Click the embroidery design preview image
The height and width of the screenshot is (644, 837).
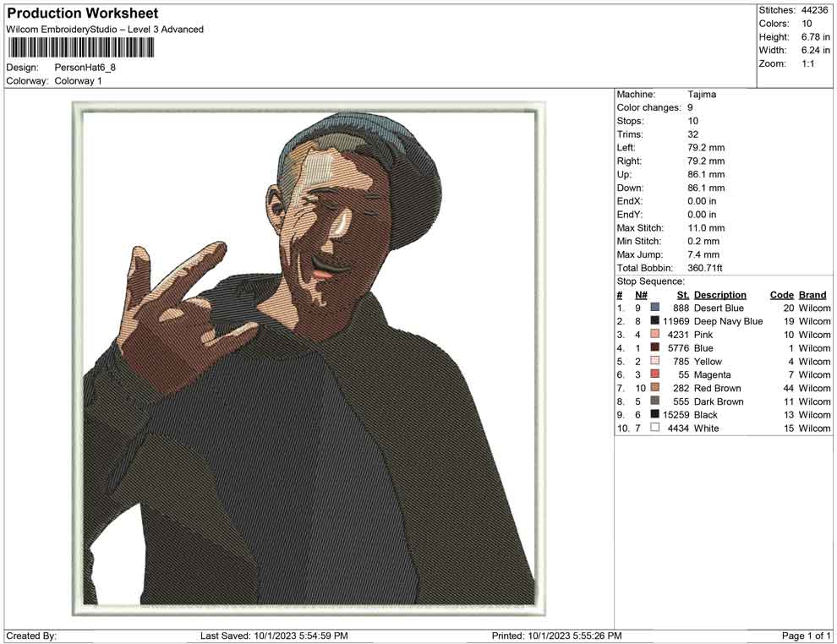click(309, 358)
